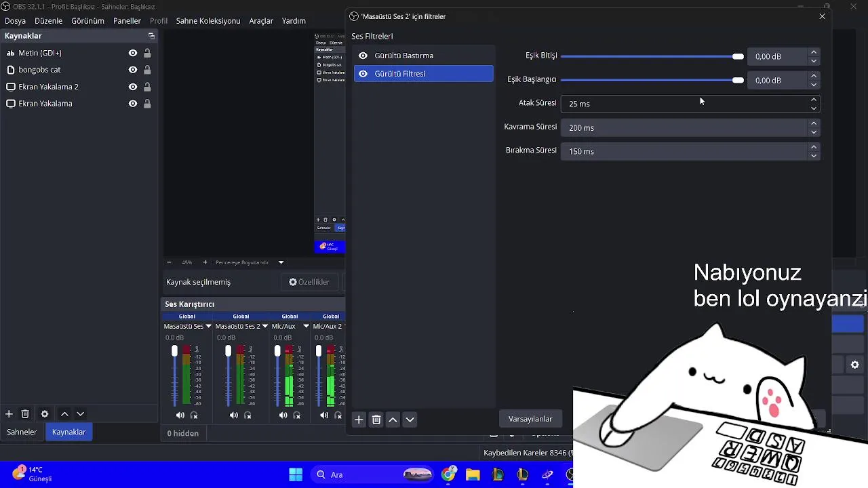868x488 pixels.
Task: Toggle the lock on Metin (GDI+) source
Action: (147, 53)
